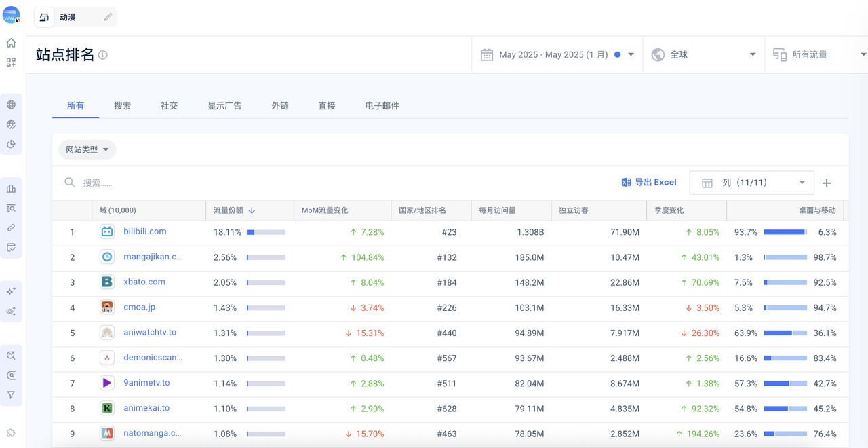Click the globe icon in the left sidebar
868x448 pixels.
[11, 105]
